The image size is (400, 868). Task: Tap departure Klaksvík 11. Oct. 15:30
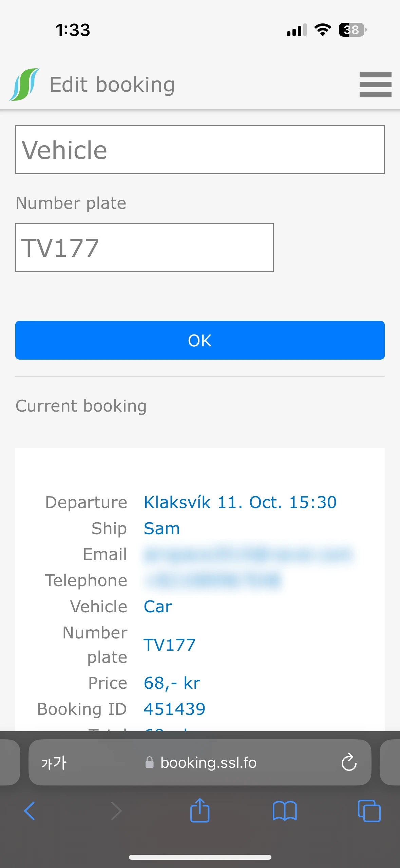pos(240,502)
